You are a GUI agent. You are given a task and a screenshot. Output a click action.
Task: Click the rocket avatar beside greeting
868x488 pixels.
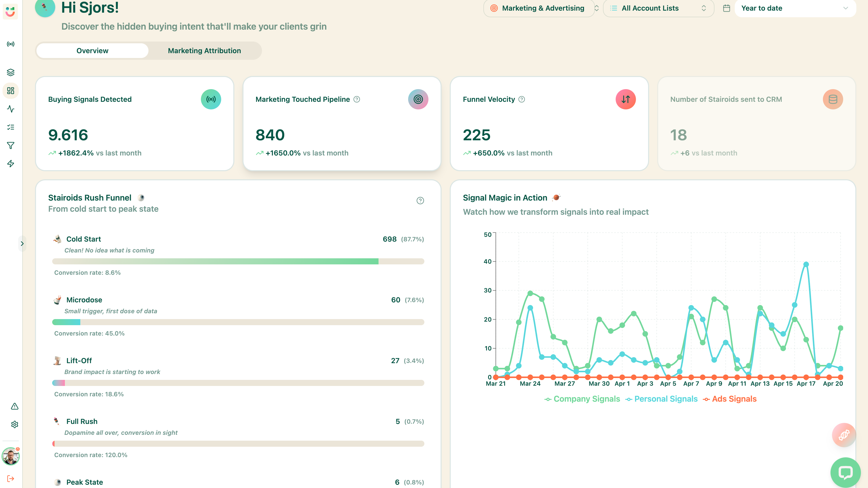tap(45, 7)
